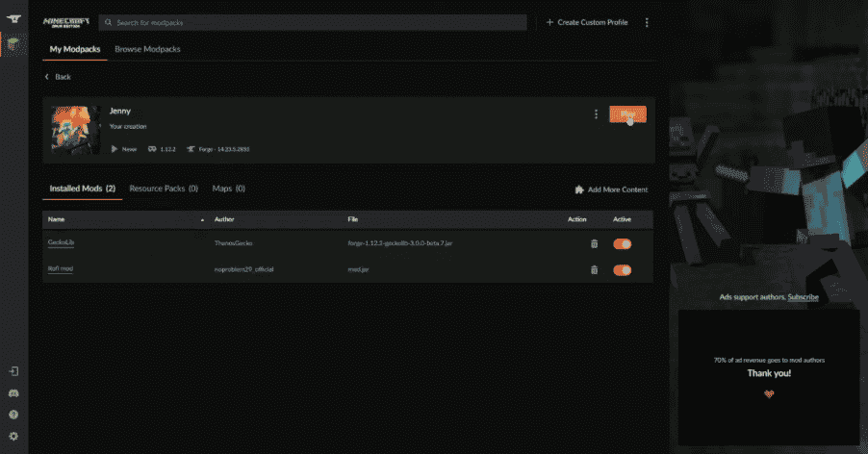Open the settings gear icon
This screenshot has width=868, height=454.
[x=13, y=437]
